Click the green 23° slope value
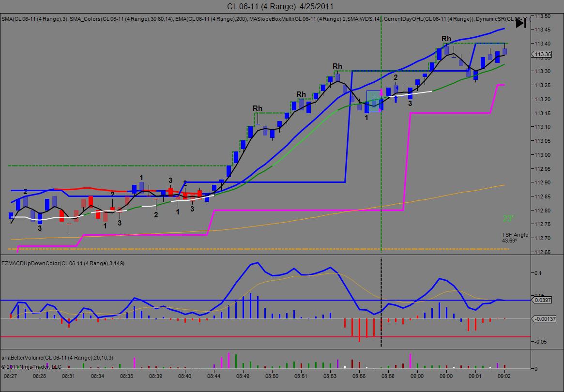 click(509, 218)
